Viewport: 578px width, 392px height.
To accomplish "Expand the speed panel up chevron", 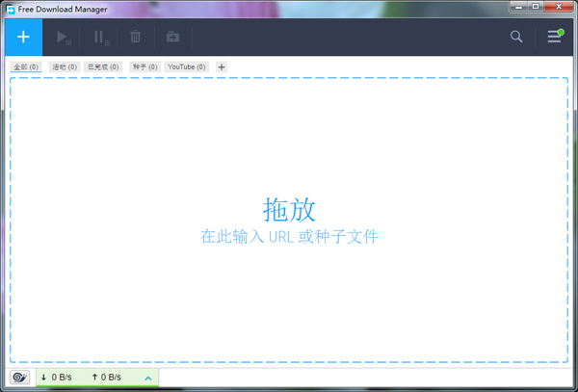I will coord(148,378).
